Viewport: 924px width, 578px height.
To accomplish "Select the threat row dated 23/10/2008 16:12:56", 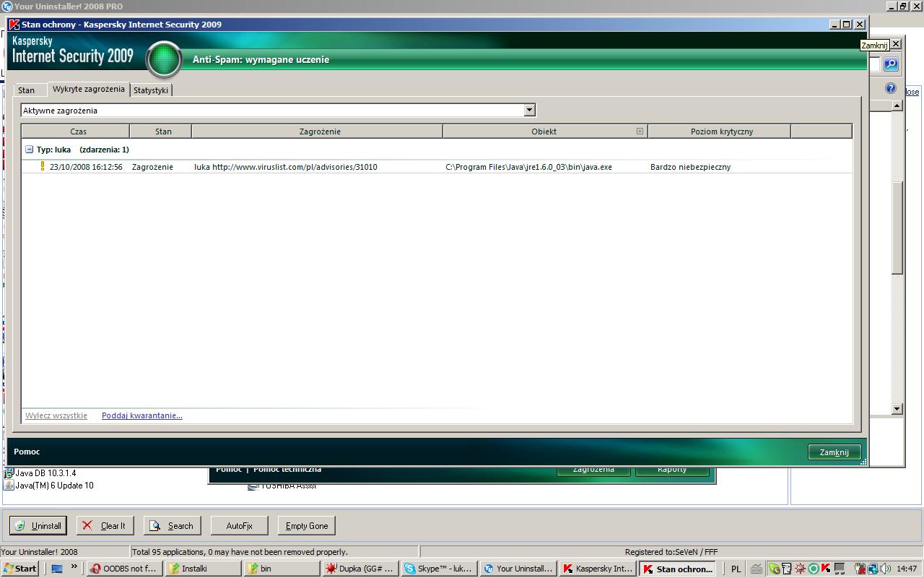I will click(x=437, y=167).
